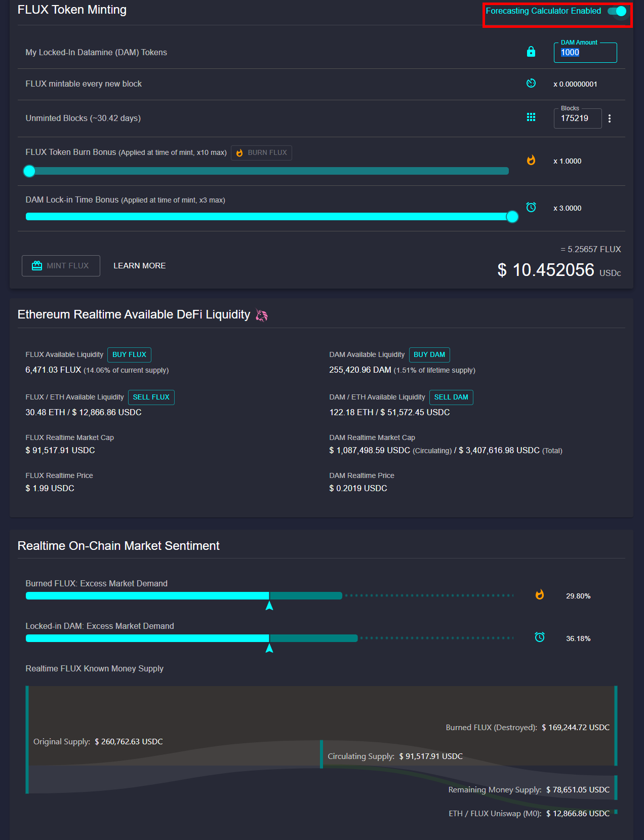This screenshot has height=840, width=644.
Task: Click the flame icon beside 29.80%
Action: pos(540,595)
